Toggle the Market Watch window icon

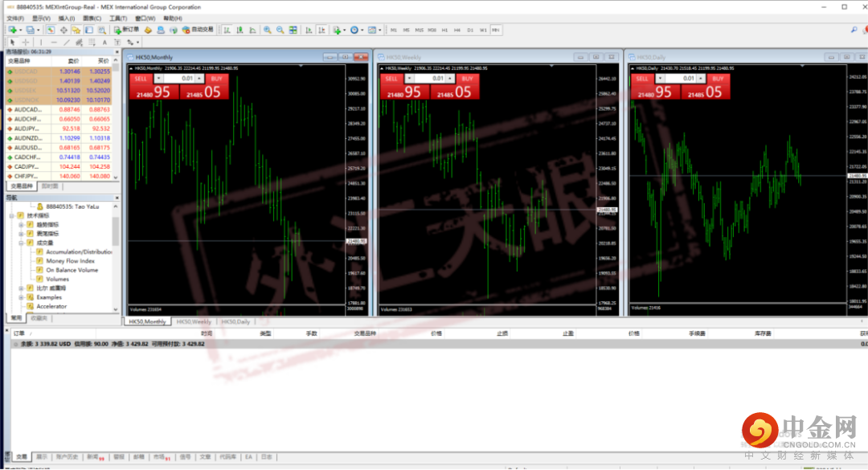coord(51,30)
